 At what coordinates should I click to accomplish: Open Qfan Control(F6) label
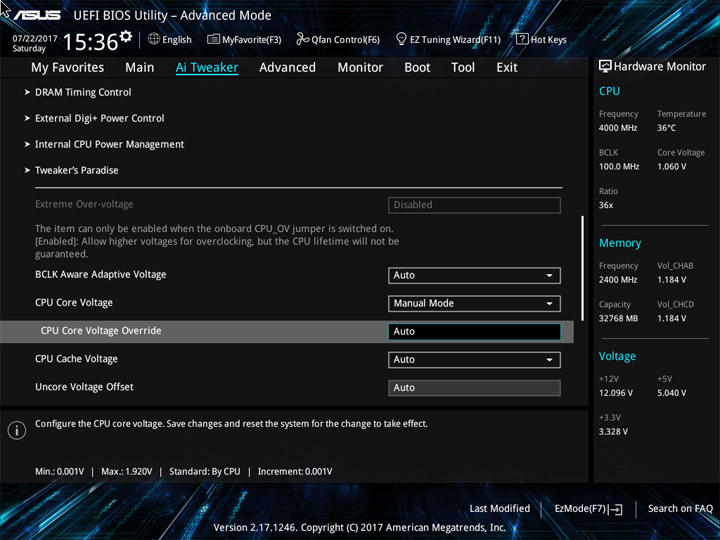(345, 40)
